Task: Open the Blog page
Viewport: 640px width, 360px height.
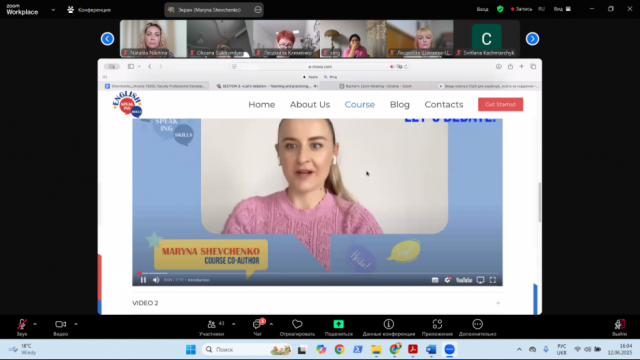Action: click(400, 104)
